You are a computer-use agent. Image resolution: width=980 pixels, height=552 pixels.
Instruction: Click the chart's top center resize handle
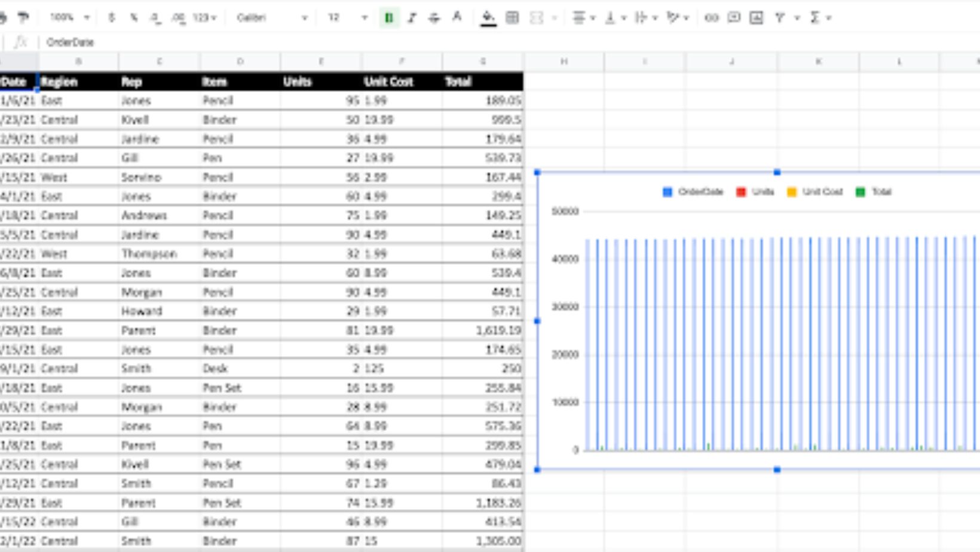pyautogui.click(x=777, y=172)
